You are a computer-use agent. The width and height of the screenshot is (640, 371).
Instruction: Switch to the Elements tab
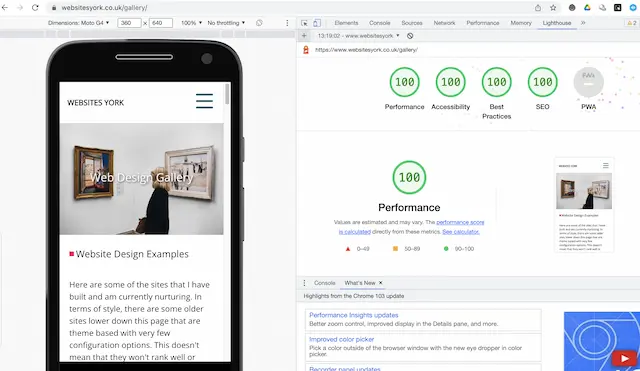coord(346,23)
